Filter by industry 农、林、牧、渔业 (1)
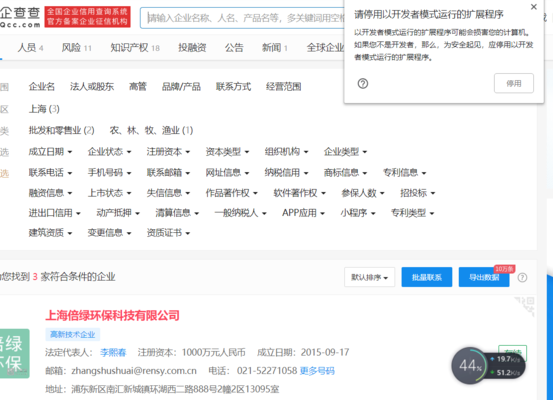The width and height of the screenshot is (553, 400). click(151, 131)
